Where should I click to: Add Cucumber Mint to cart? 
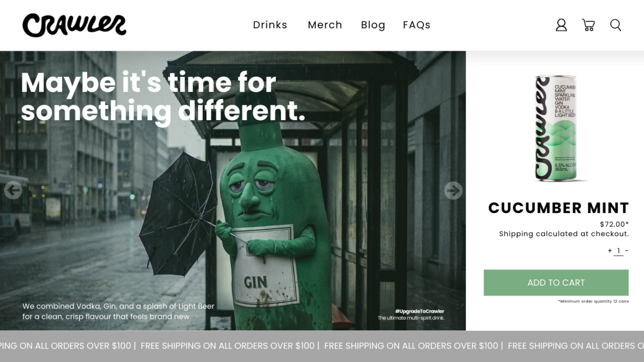pos(556,283)
